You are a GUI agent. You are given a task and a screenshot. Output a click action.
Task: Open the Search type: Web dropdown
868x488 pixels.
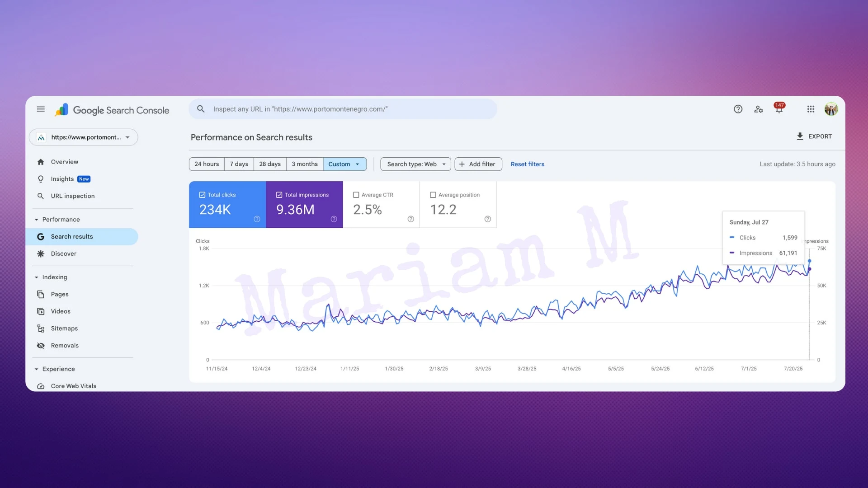click(415, 164)
